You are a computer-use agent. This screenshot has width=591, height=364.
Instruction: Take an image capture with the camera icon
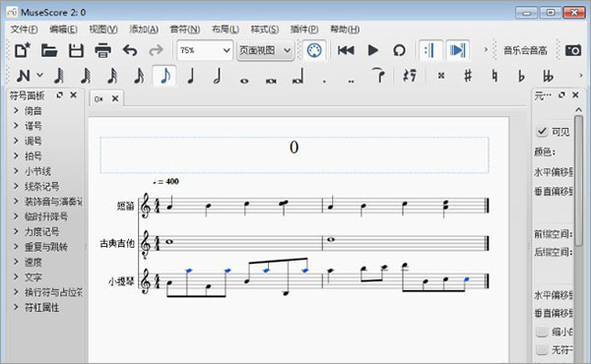(x=573, y=50)
